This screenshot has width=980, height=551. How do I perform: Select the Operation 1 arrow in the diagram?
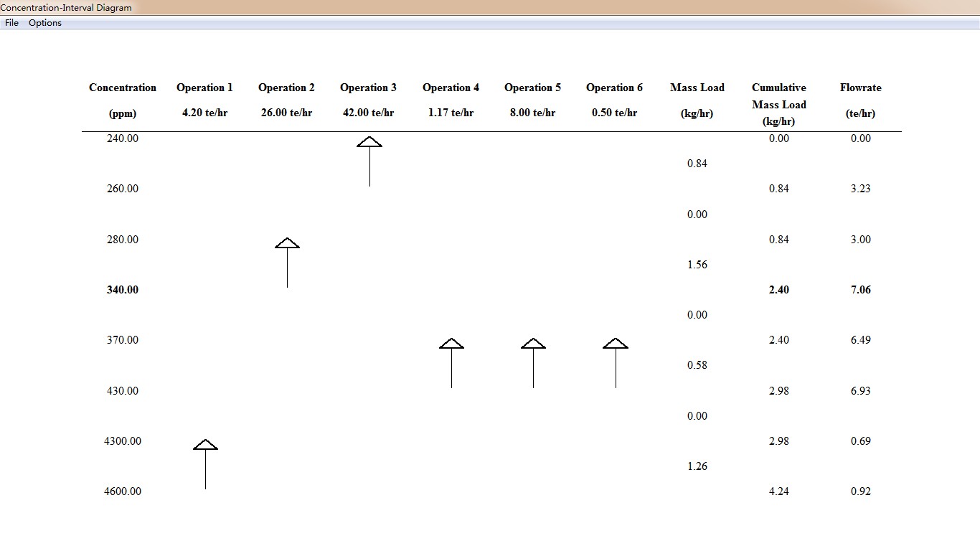click(205, 464)
